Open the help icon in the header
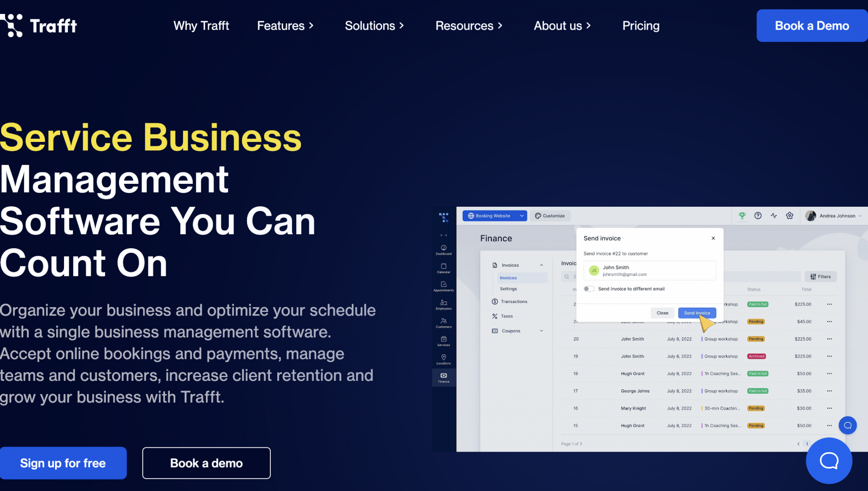This screenshot has height=491, width=868. coord(758,216)
